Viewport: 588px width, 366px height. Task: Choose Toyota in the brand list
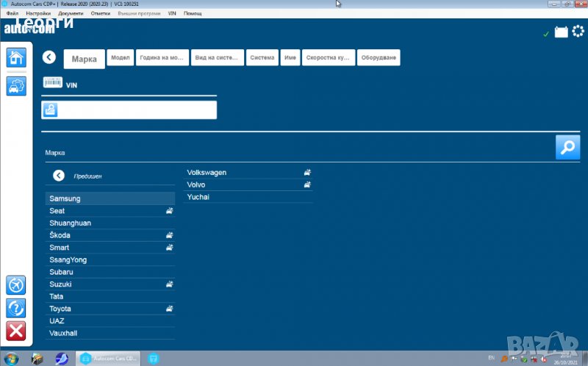click(60, 309)
